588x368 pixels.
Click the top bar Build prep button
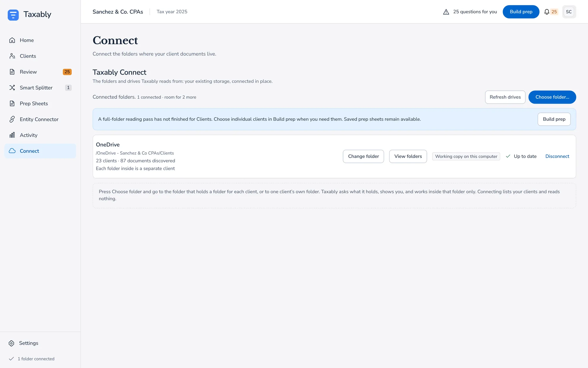pos(521,12)
